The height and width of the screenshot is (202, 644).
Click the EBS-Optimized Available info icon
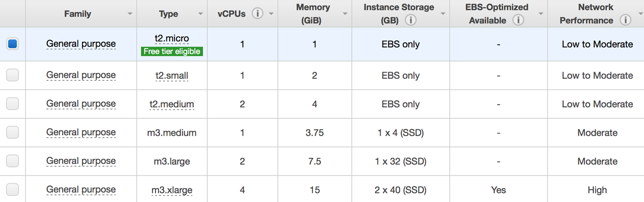tap(518, 21)
